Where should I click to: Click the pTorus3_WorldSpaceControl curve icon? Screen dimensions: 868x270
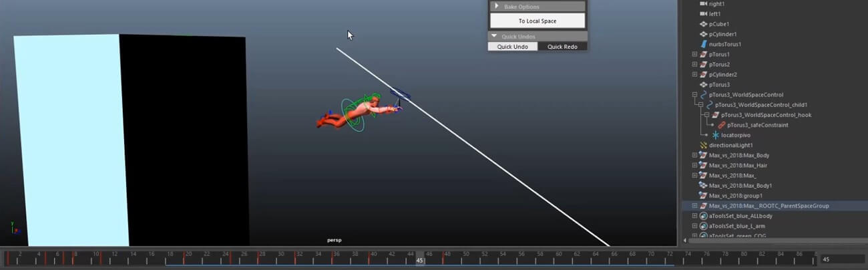click(x=703, y=95)
